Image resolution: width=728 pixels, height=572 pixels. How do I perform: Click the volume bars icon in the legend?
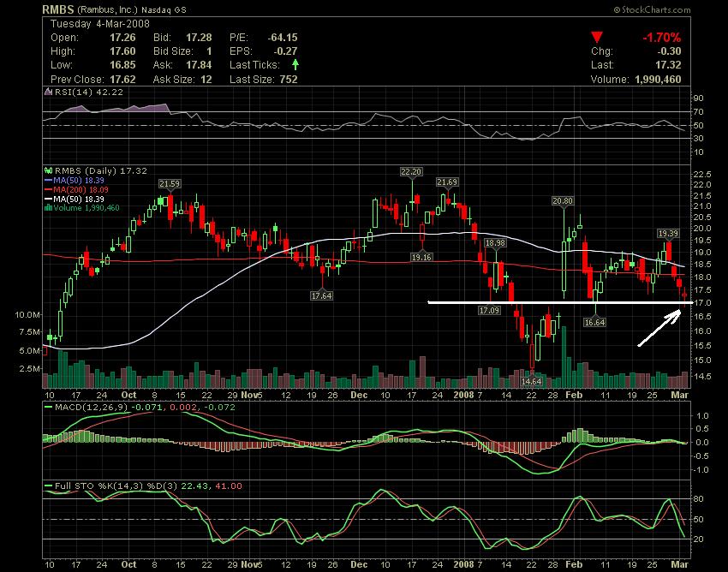(48, 207)
